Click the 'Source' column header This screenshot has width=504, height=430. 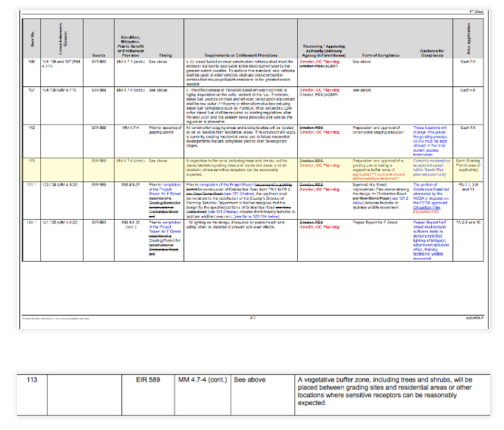(98, 55)
